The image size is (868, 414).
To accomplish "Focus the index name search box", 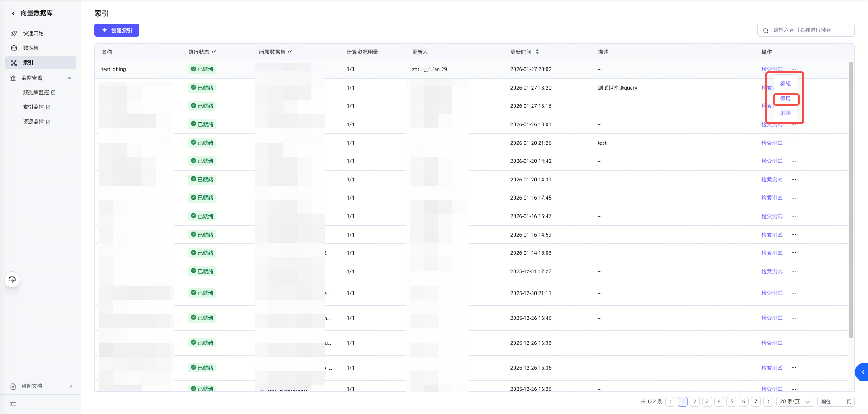I will point(806,30).
